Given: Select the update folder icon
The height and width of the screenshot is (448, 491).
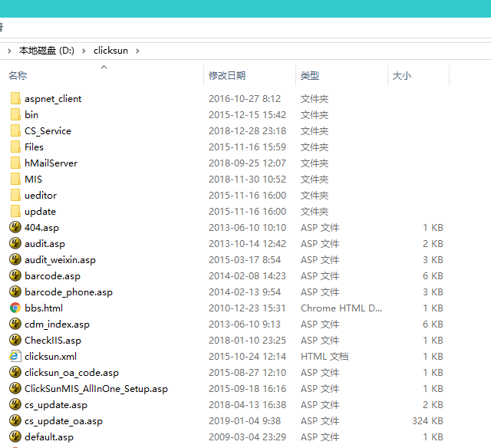Looking at the screenshot, I should (15, 211).
